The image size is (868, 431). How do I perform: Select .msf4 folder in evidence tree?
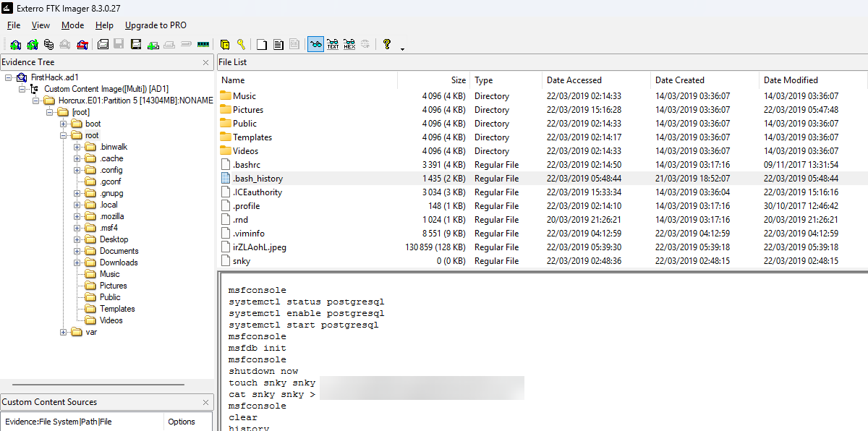[109, 228]
